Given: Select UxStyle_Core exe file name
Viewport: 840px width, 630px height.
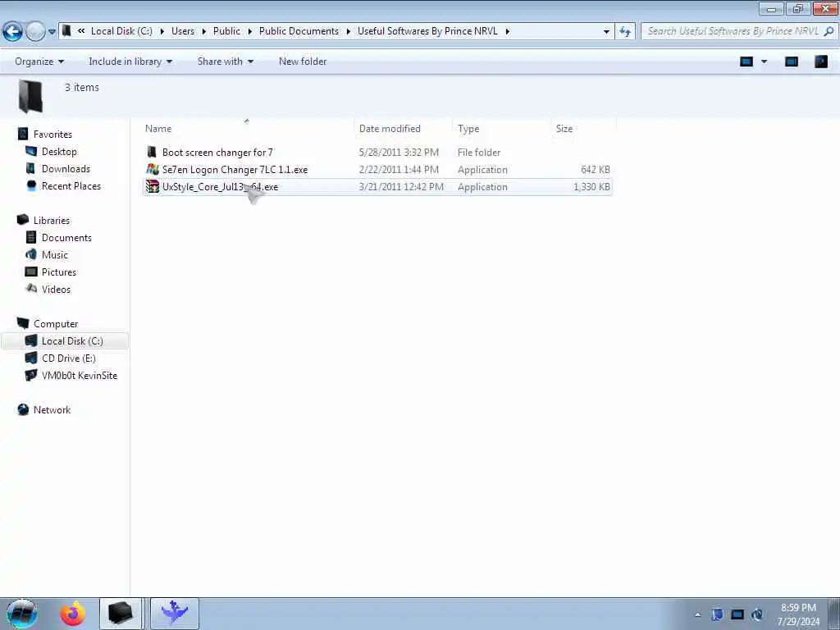Looking at the screenshot, I should point(220,187).
